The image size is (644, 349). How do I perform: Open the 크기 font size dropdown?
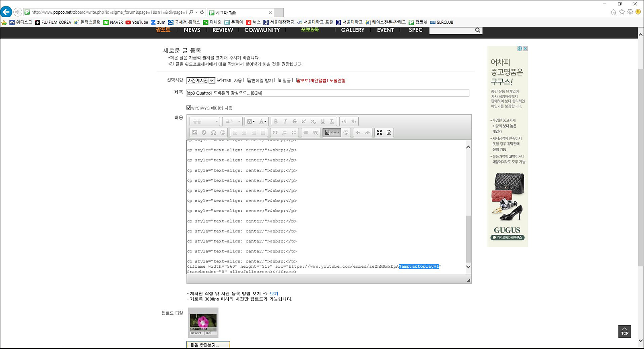[232, 122]
